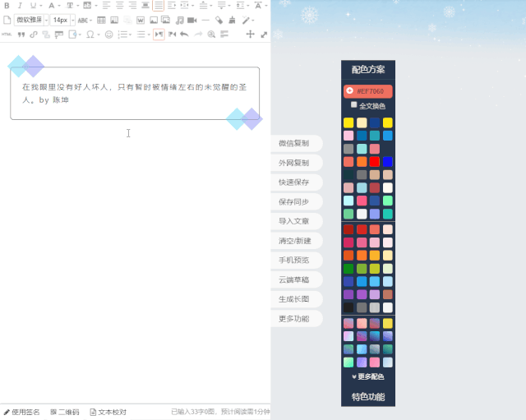Click the 保存同步 button
Screen dimensions: 526x420
pos(296,201)
